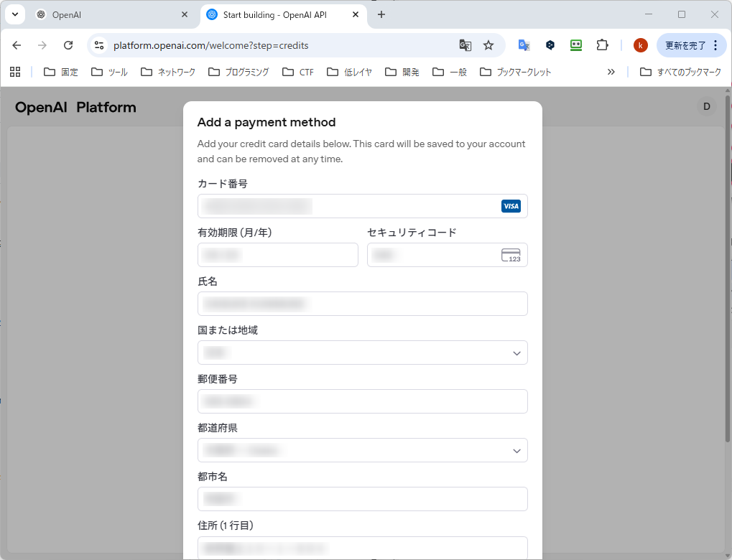The width and height of the screenshot is (732, 560).
Task: Open the Google Translate extension
Action: tap(524, 45)
